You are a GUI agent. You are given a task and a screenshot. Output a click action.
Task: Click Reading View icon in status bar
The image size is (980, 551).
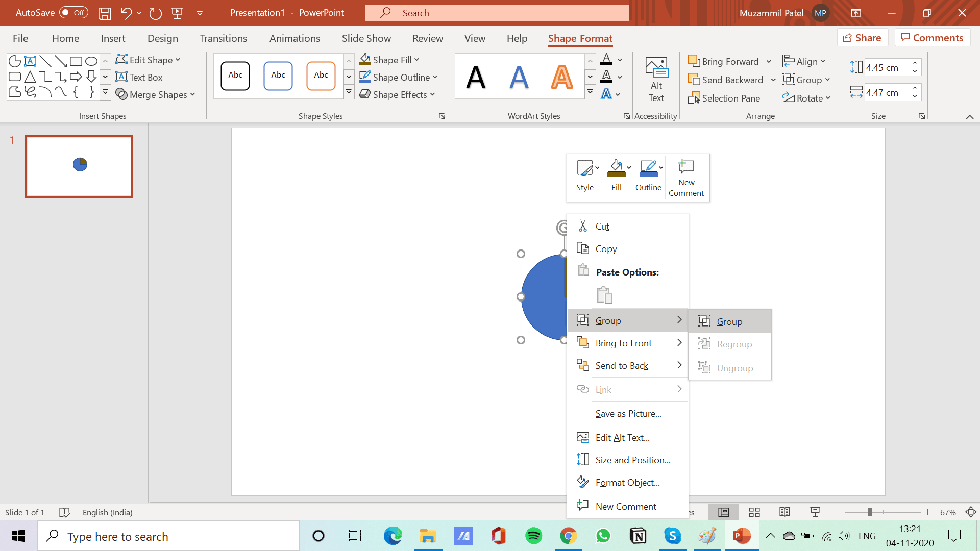[x=785, y=512]
